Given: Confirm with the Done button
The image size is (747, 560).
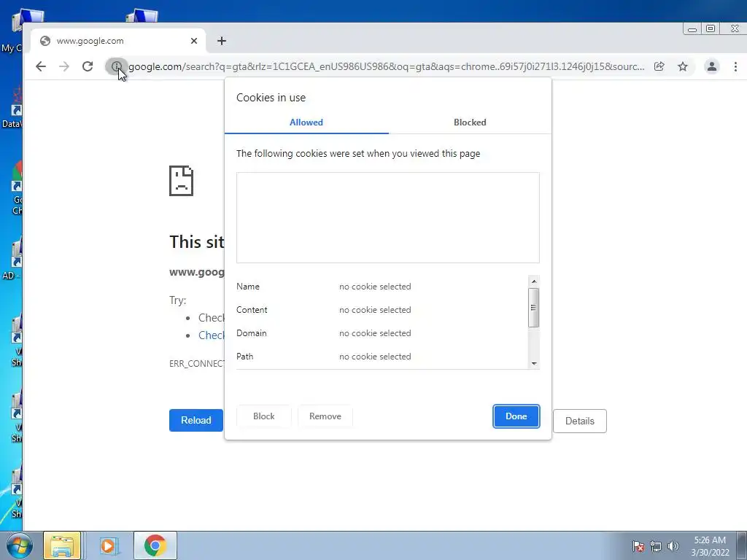Looking at the screenshot, I should pos(516,416).
